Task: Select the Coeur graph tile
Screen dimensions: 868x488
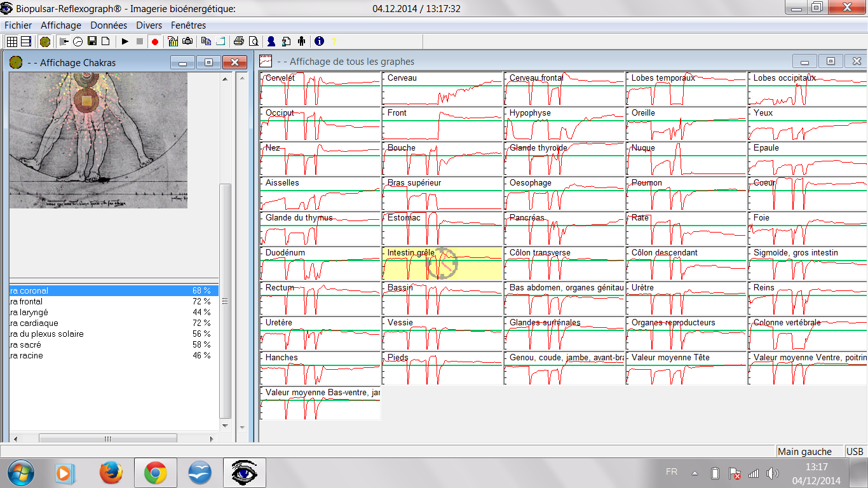Action: 807,194
